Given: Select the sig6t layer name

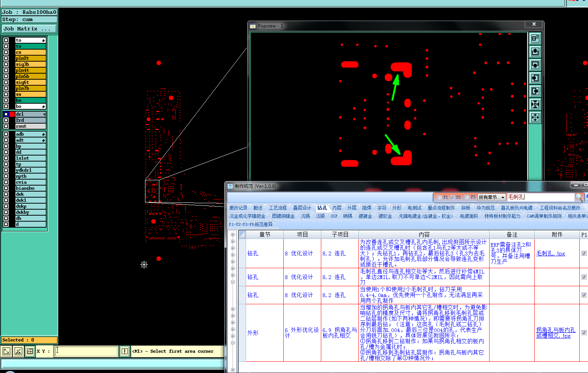Looking at the screenshot, I should [30, 82].
